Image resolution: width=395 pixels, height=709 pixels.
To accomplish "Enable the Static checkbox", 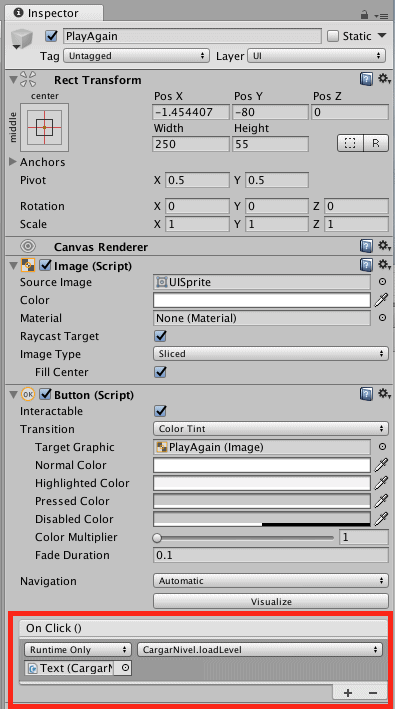I will pyautogui.click(x=333, y=36).
